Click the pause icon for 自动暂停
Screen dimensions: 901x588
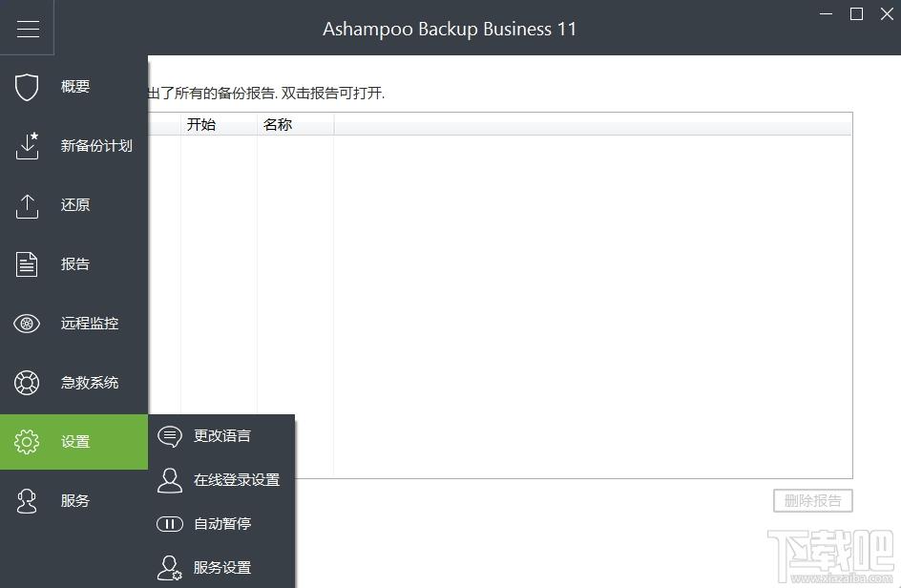pyautogui.click(x=170, y=524)
